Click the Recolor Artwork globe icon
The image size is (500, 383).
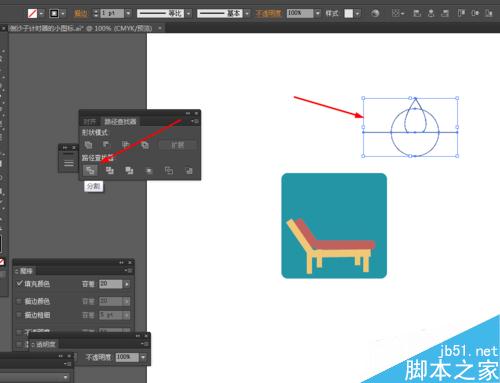375,13
